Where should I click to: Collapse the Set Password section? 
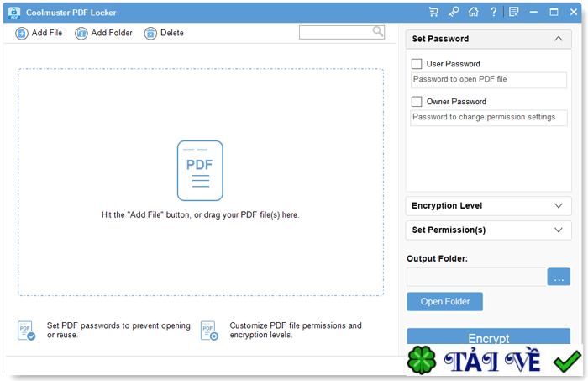(x=488, y=39)
